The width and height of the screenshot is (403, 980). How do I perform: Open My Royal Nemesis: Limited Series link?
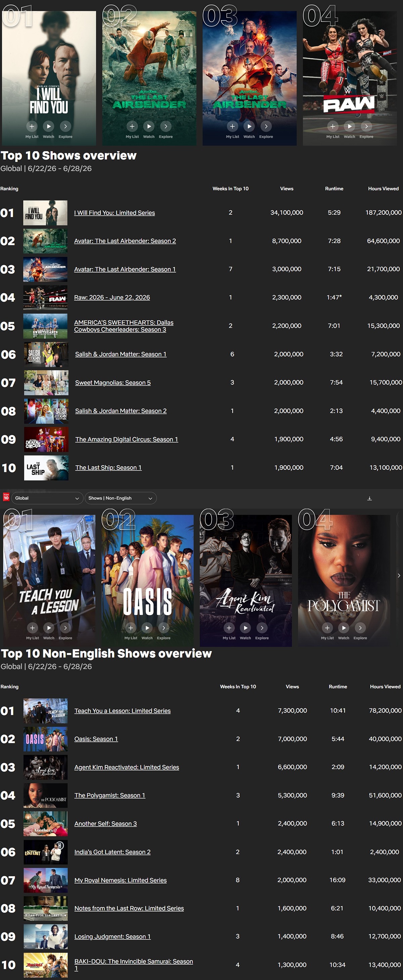(121, 880)
